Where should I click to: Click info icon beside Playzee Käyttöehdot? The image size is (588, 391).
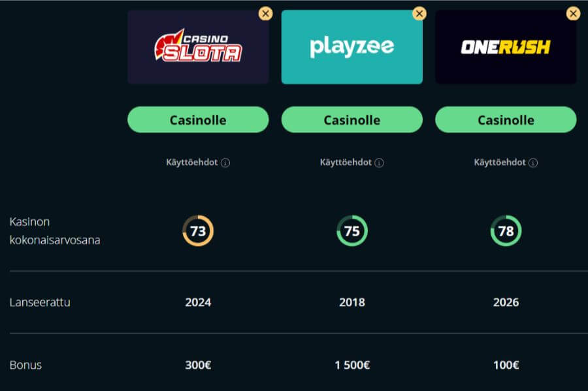tap(380, 163)
